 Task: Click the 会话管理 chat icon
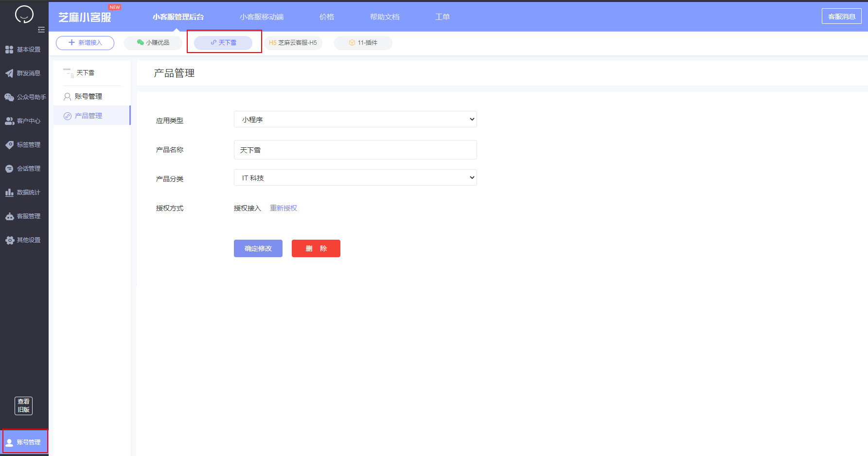tap(9, 169)
